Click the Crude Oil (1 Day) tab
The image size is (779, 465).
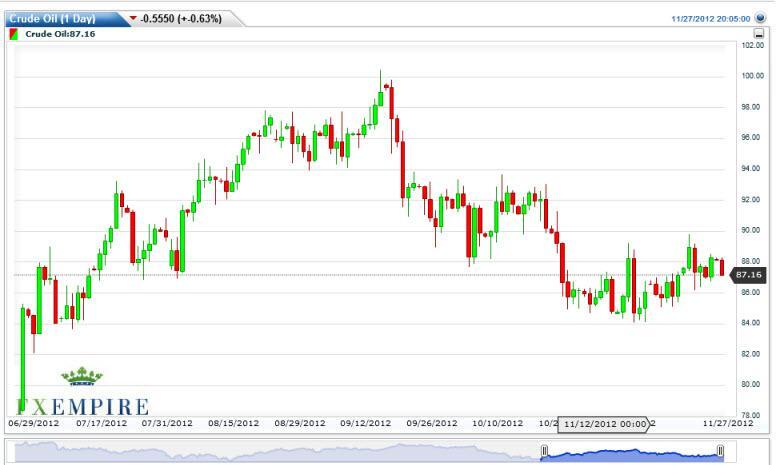[x=61, y=18]
